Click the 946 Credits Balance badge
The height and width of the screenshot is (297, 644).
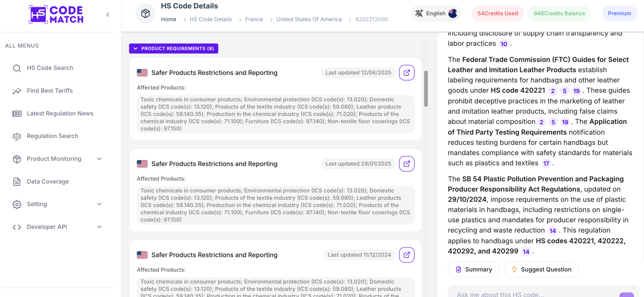559,13
